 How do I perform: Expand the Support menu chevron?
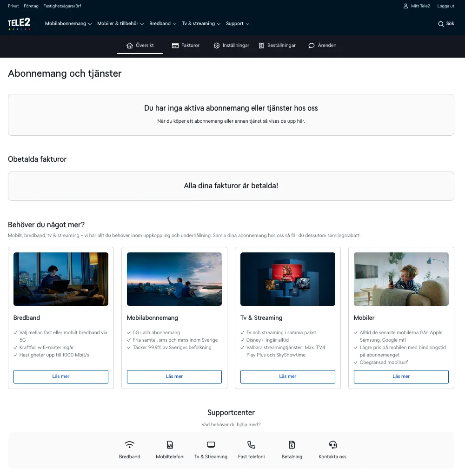[247, 24]
